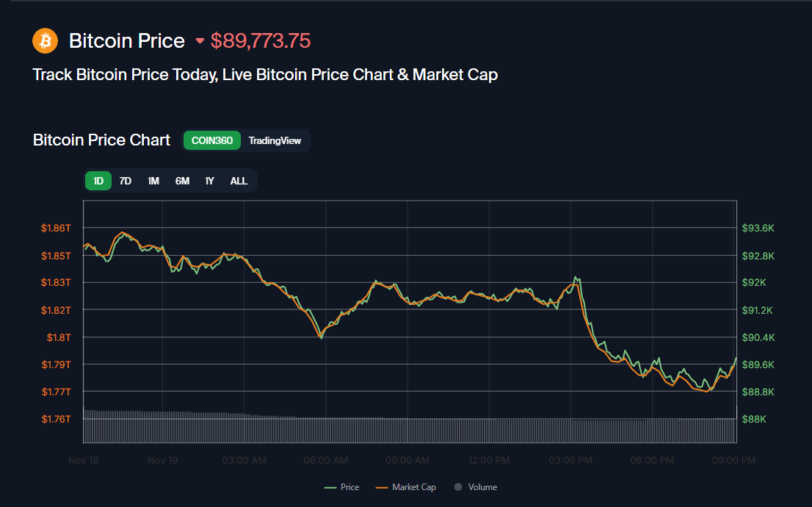Click the $89,773.75 current price
Image resolution: width=812 pixels, height=507 pixels.
(261, 41)
